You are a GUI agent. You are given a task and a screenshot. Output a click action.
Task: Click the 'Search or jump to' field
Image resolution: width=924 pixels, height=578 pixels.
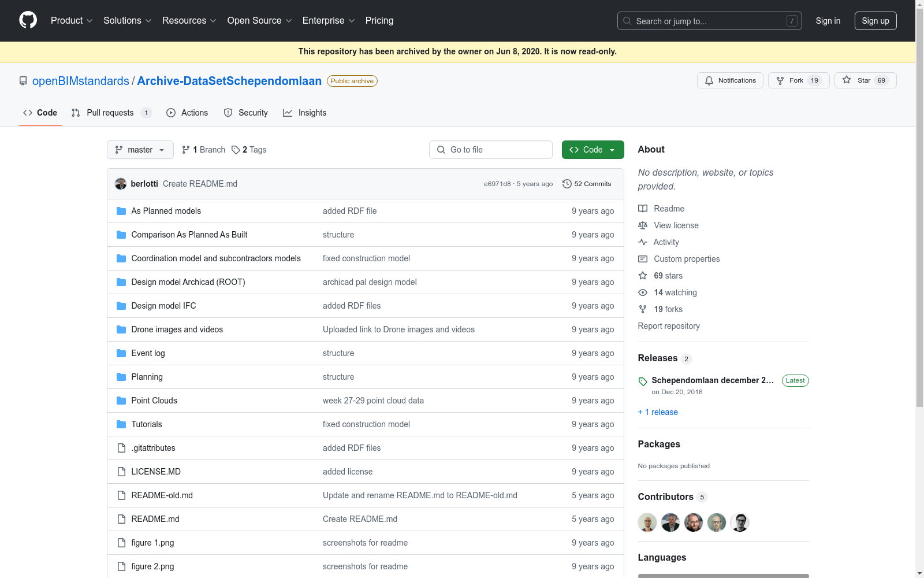click(x=710, y=21)
